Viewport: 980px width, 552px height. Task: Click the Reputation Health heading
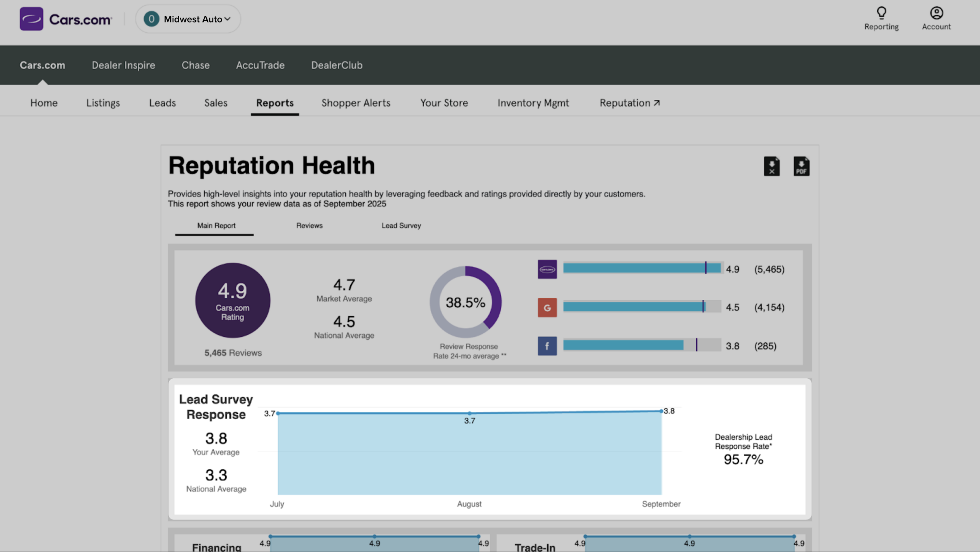tap(272, 166)
